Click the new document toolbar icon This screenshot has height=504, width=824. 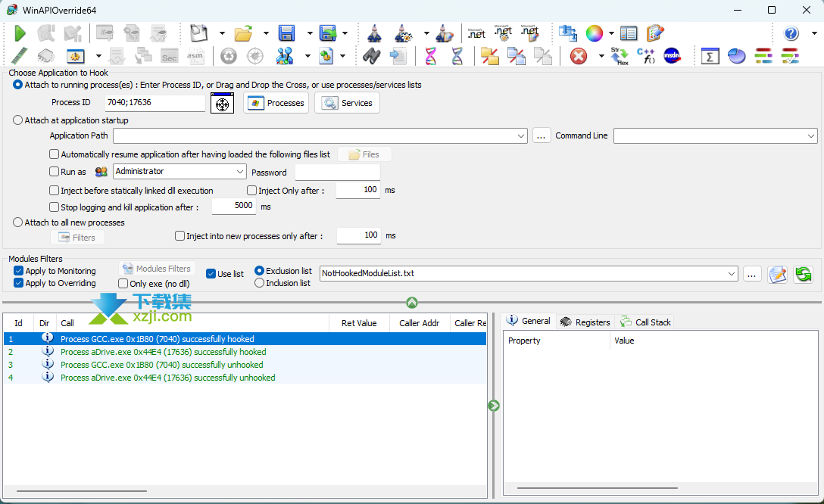[x=198, y=33]
